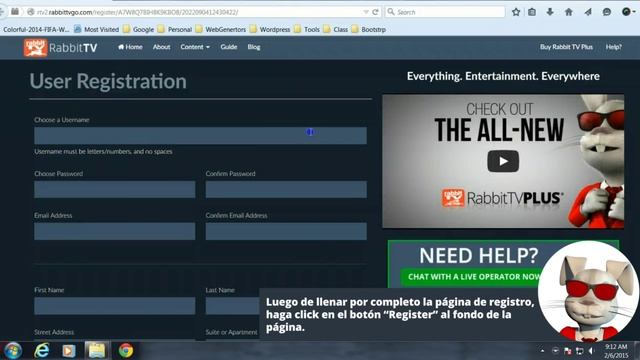640x360 pixels.
Task: Click the network tray icon
Action: pyautogui.click(x=580, y=351)
